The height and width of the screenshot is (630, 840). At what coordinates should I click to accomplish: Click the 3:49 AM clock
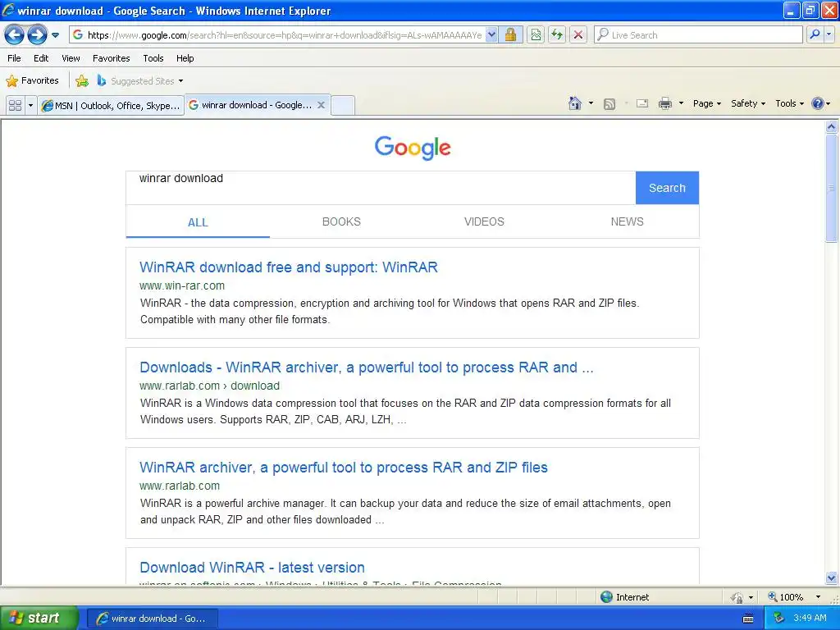coord(810,618)
